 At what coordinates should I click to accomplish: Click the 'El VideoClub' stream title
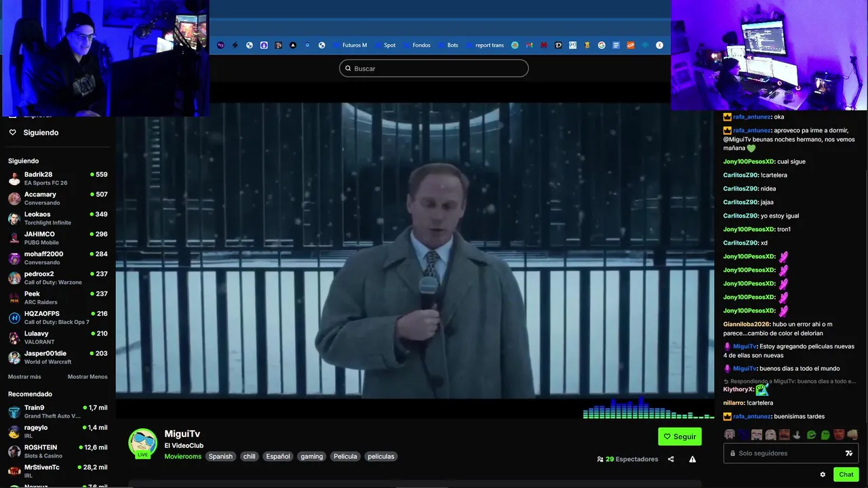[184, 445]
